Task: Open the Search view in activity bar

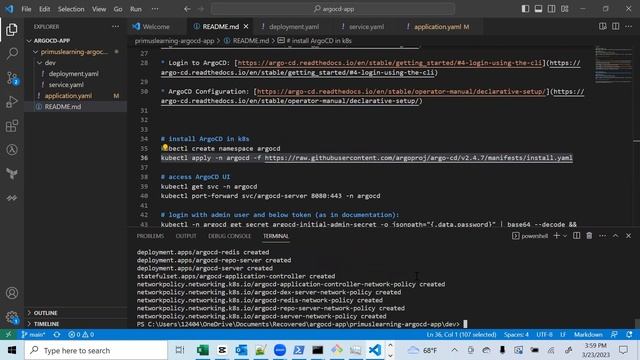Action: (x=12, y=53)
